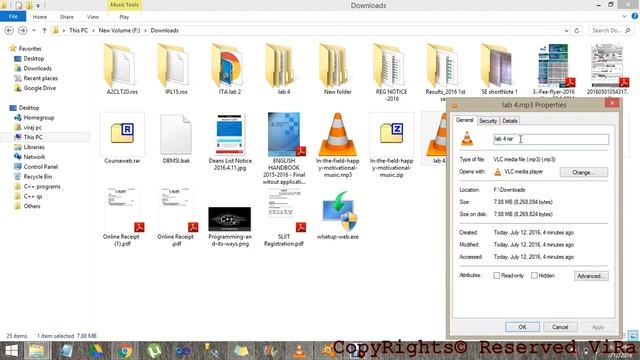Select the 3.-Fee-flyer-2016 PDF file
The height and width of the screenshot is (360, 640).
(553, 69)
